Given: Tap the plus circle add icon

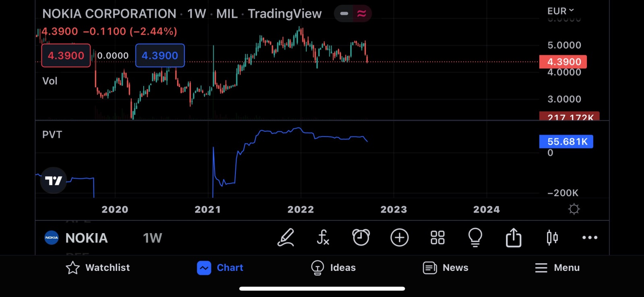Looking at the screenshot, I should coord(399,238).
